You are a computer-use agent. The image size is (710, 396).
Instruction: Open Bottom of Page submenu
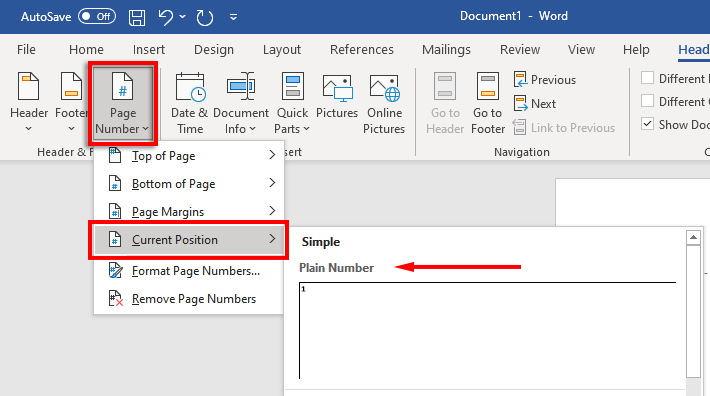pos(188,184)
